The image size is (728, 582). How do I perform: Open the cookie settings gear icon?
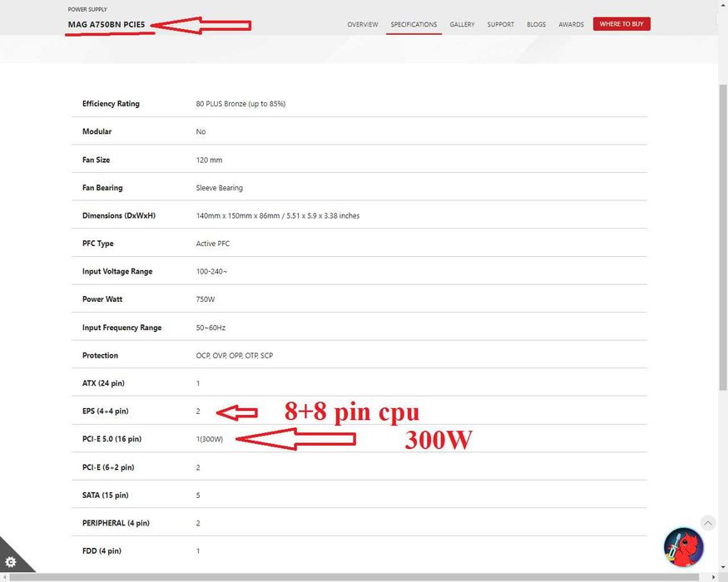point(10,562)
